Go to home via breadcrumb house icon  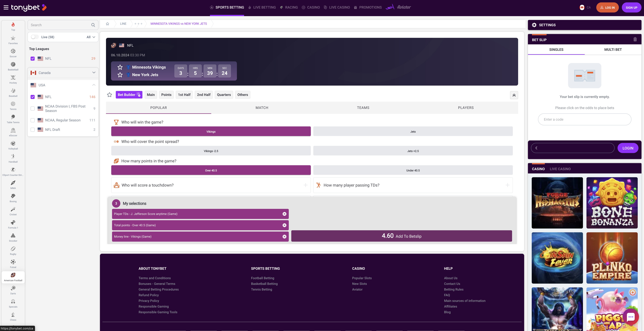click(108, 24)
